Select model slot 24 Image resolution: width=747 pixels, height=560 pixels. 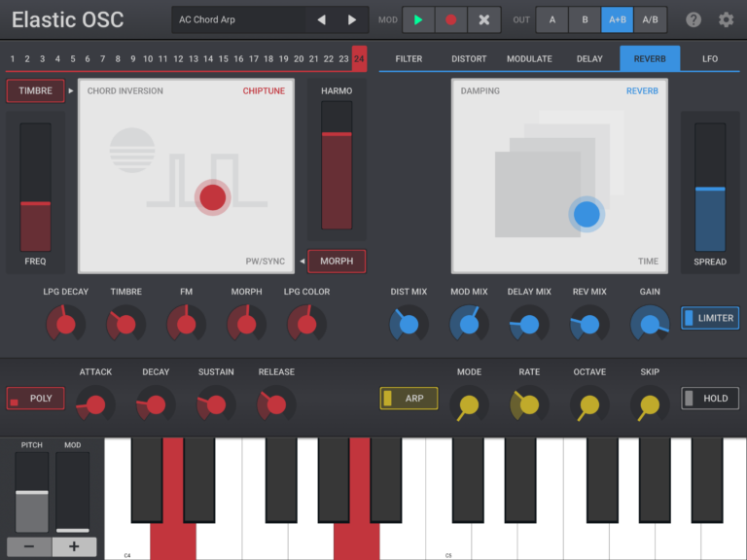[x=359, y=58]
